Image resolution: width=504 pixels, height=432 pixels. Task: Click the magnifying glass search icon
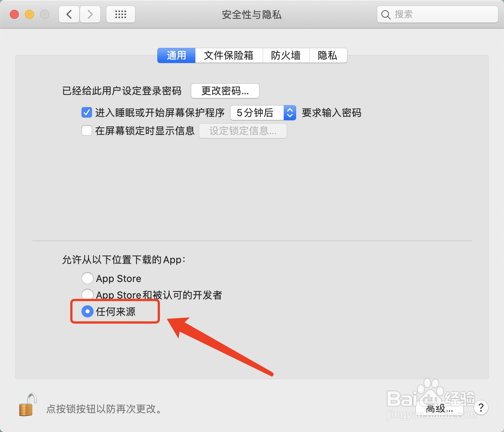click(x=386, y=15)
